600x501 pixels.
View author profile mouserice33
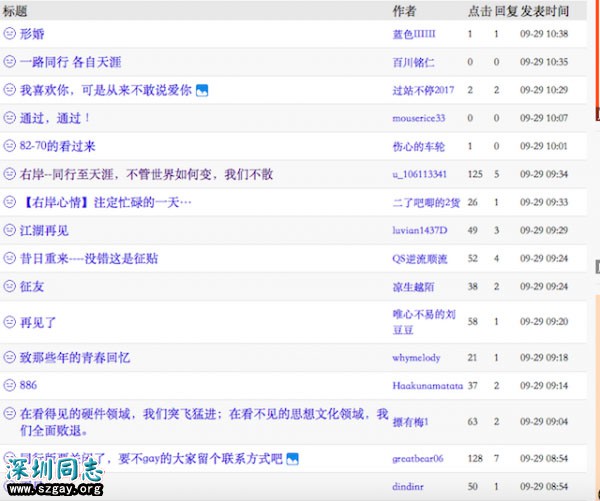(419, 118)
